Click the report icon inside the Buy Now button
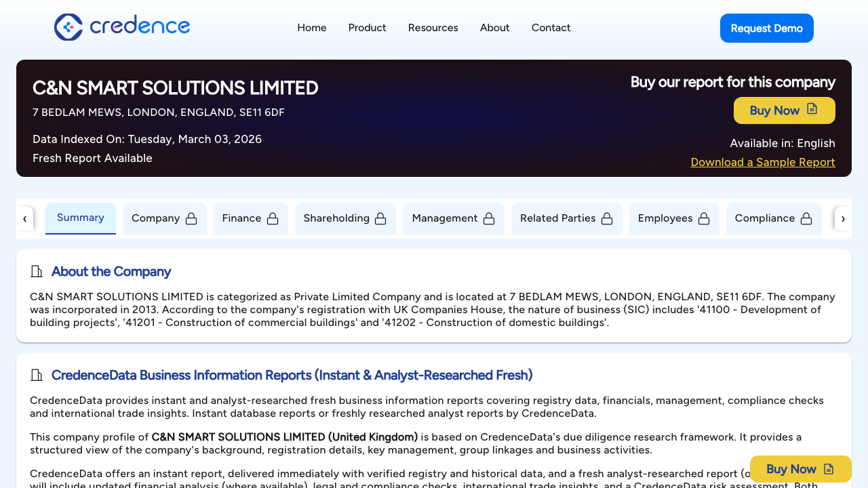The height and width of the screenshot is (488, 868). [x=812, y=110]
